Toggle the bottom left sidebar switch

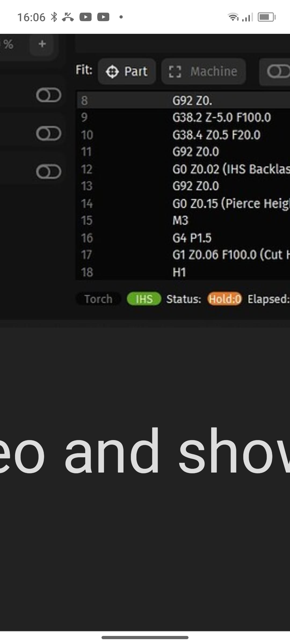(49, 172)
